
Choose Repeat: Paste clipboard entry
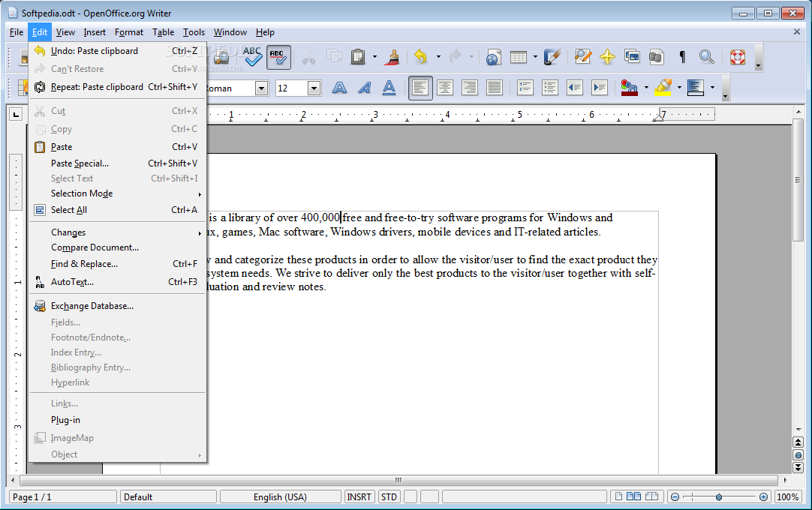[x=118, y=87]
